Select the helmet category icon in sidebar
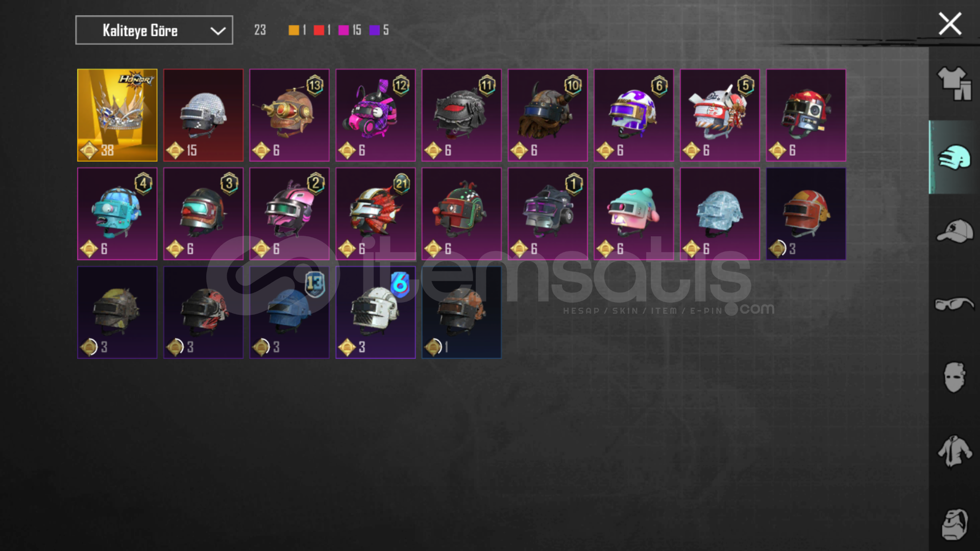 tap(954, 157)
